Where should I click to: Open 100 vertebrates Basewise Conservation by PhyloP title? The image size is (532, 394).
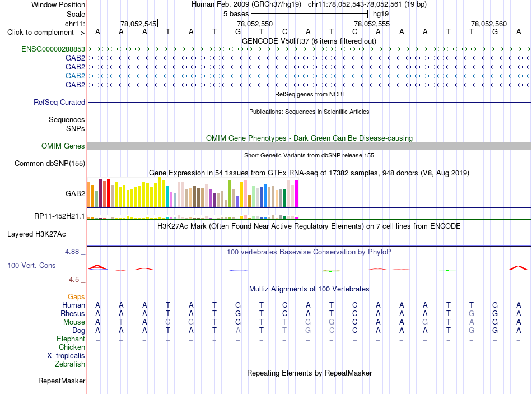[309, 252]
